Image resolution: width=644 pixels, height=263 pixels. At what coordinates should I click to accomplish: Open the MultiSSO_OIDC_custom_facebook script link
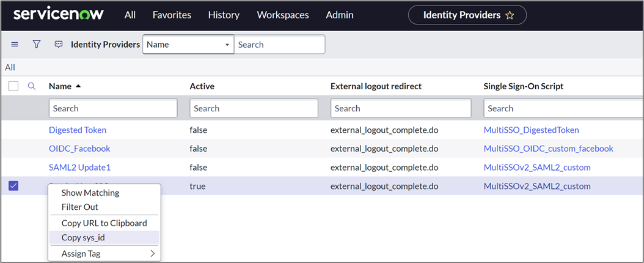548,149
